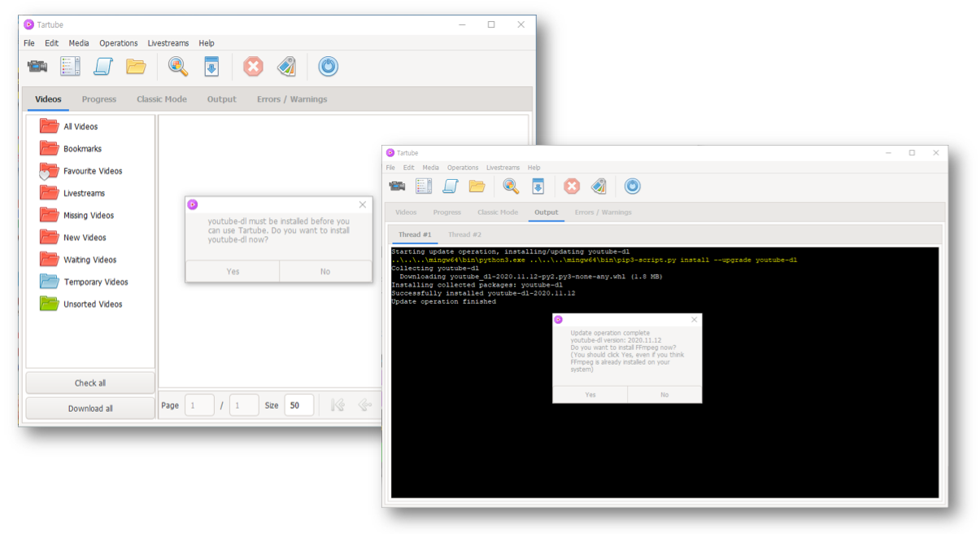
Task: Click the playlist scroll icon in back Tartube toolbar
Action: [102, 67]
